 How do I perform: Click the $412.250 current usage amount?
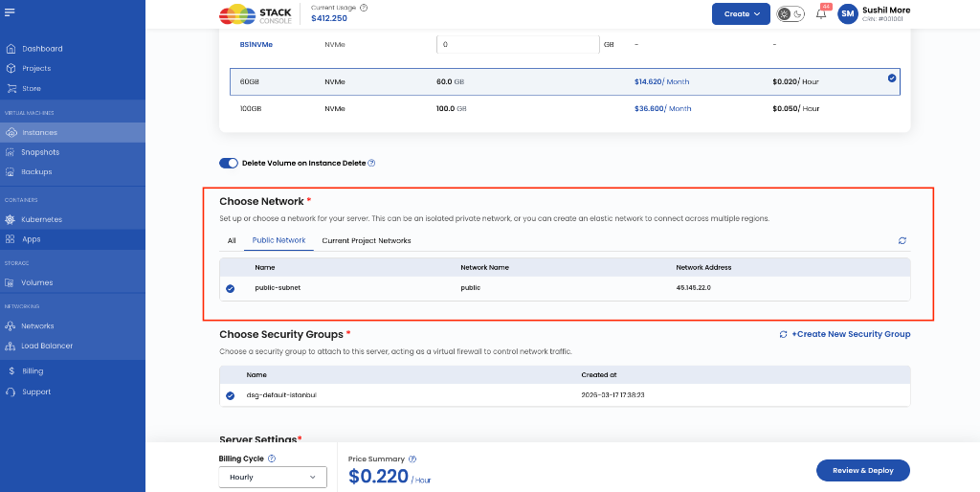[x=329, y=19]
